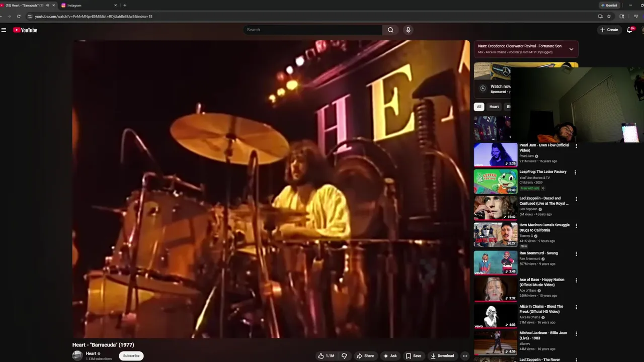This screenshot has height=362, width=644.
Task: Open options menu for Rae Sremmurd Swang
Action: (576, 254)
